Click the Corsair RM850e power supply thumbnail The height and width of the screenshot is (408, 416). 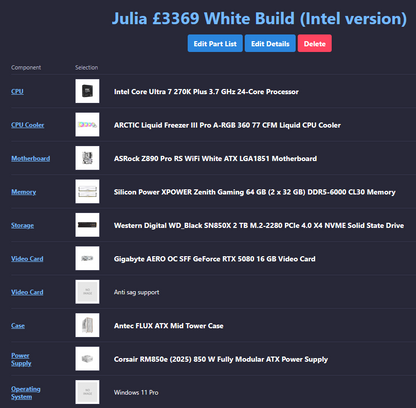(87, 359)
